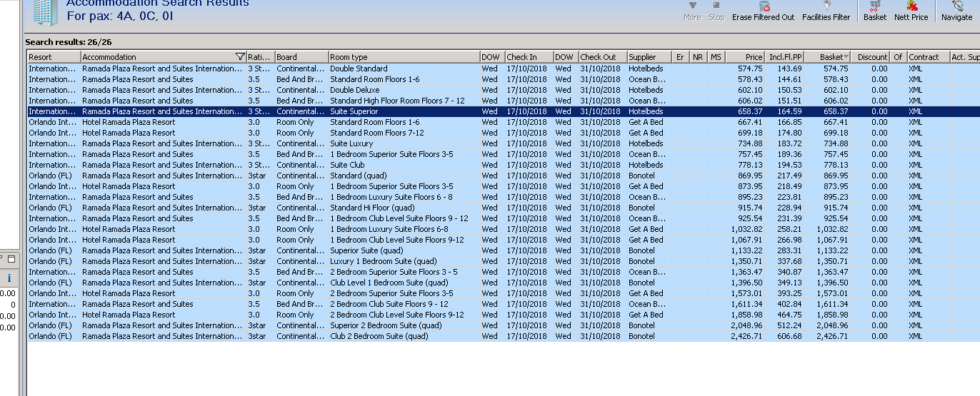Sort by the Check Out column header
Screen dimensions: 980x396
602,57
